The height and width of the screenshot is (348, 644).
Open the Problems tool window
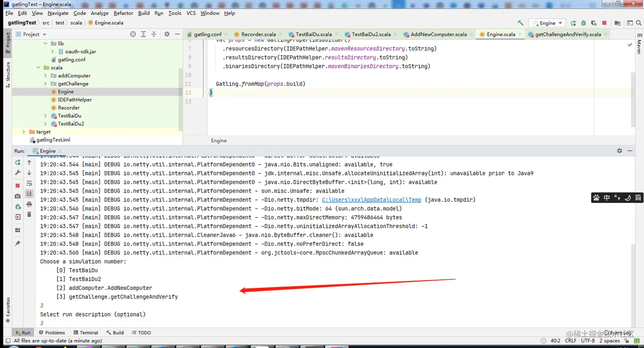click(x=52, y=333)
